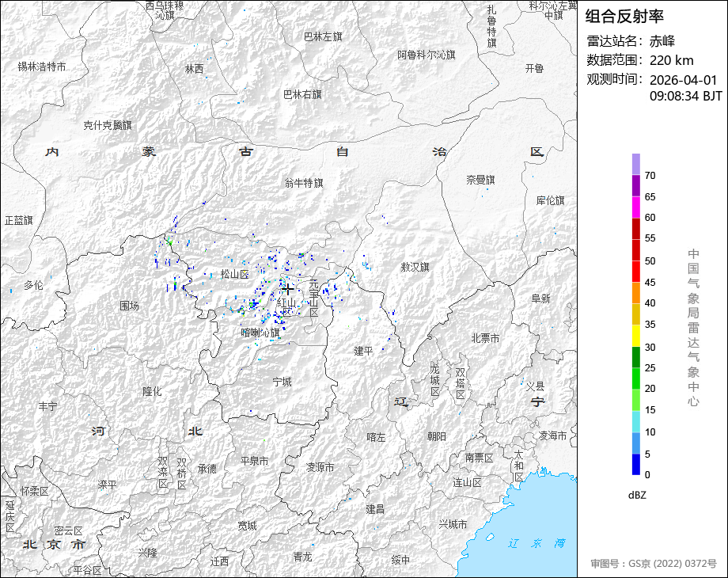Viewport: 728px width, 578px height.
Task: Click the 围场 county label
Action: point(129,306)
